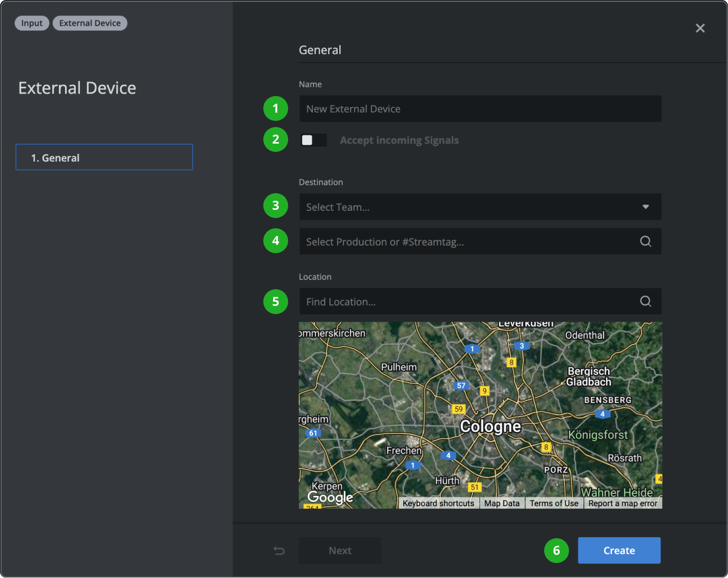Image resolution: width=728 pixels, height=578 pixels.
Task: Expand Select Team list via arrow
Action: click(645, 207)
